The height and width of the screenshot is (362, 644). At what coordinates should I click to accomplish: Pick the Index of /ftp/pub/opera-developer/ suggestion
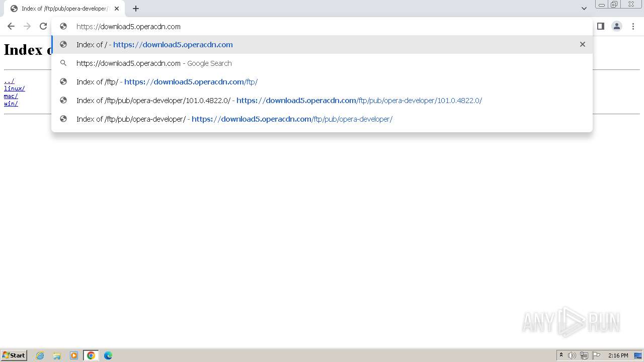322,119
